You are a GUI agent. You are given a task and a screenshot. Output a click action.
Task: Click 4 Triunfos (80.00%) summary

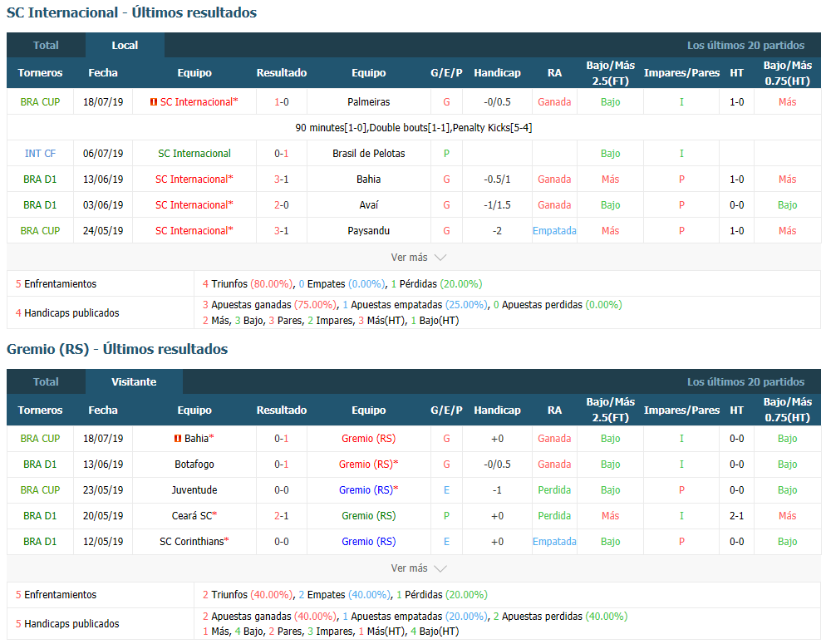pos(248,284)
